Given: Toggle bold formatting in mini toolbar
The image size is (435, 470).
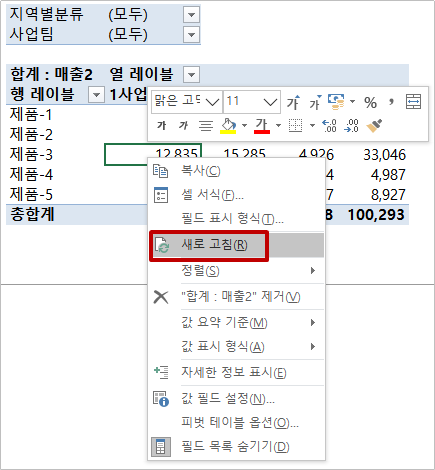Looking at the screenshot, I should [162, 126].
